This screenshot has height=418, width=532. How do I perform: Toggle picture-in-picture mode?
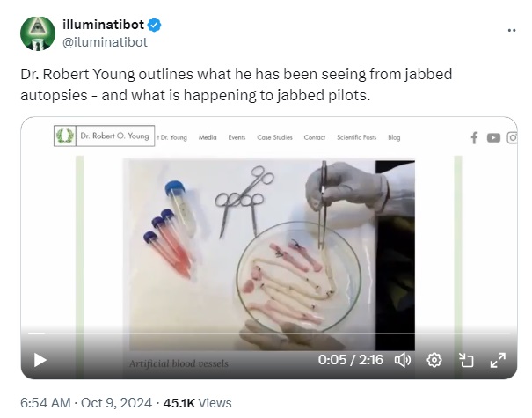coord(466,360)
